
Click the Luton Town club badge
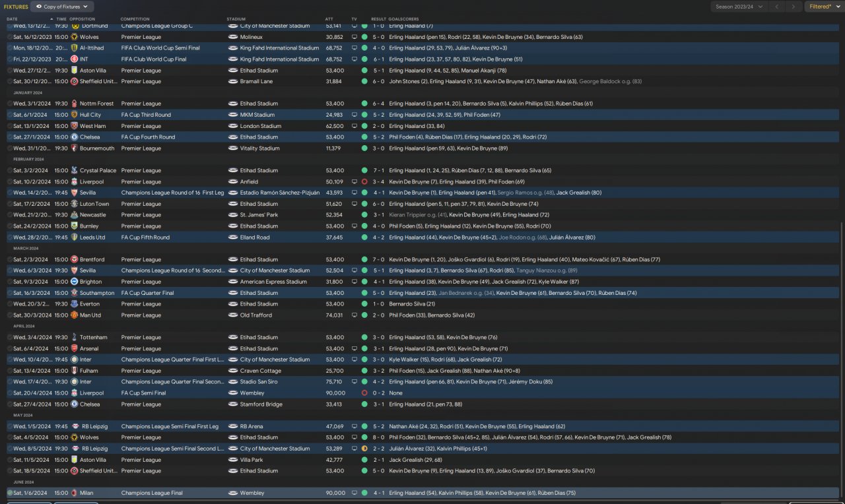75,204
